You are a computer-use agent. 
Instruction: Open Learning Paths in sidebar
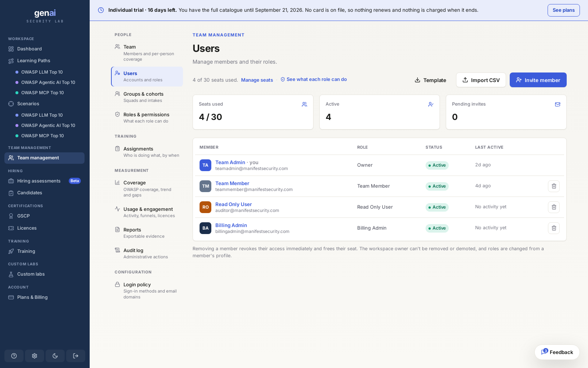tap(44, 61)
